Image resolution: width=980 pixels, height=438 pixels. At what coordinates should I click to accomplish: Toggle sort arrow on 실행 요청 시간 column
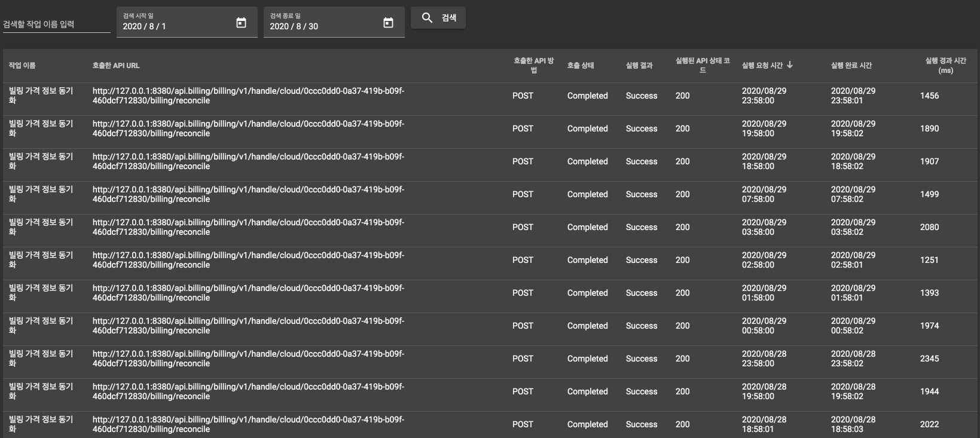[790, 65]
